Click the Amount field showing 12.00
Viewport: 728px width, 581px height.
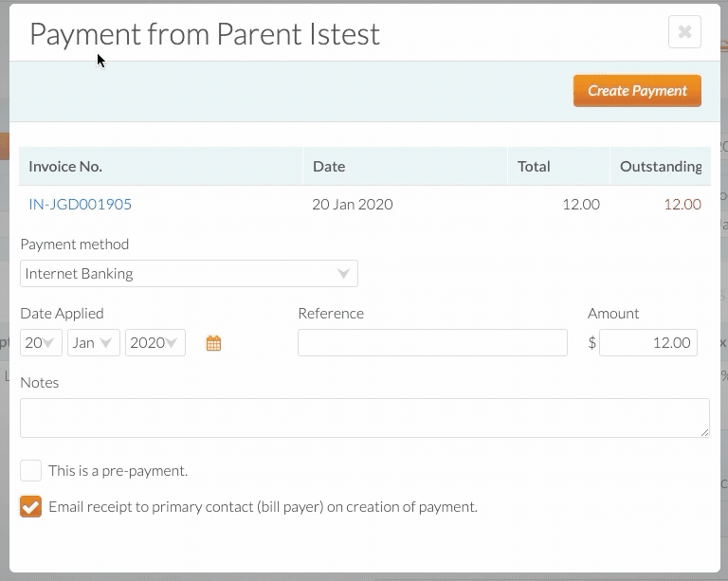click(x=648, y=343)
